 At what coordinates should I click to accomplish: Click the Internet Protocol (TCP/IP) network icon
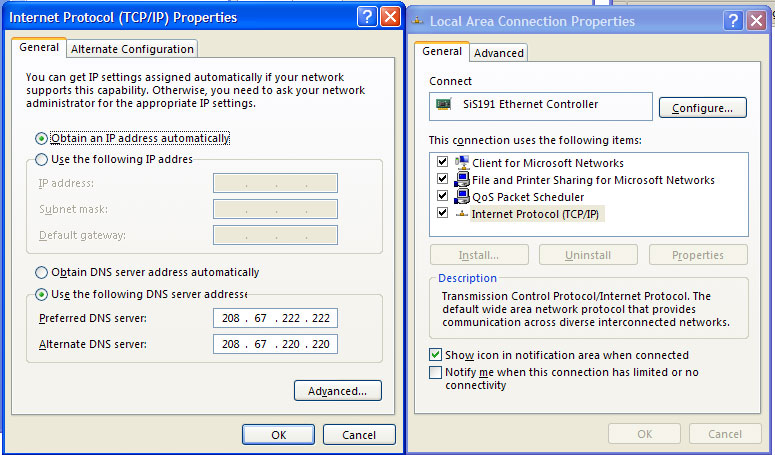pos(462,214)
